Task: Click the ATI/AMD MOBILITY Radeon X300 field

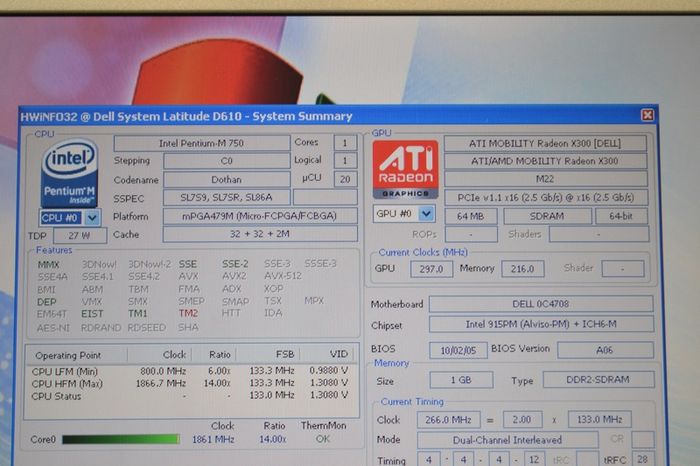Action: coord(545,161)
